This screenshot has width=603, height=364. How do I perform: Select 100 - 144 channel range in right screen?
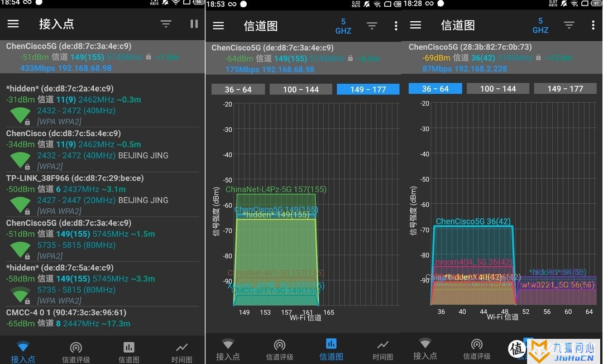coord(498,88)
